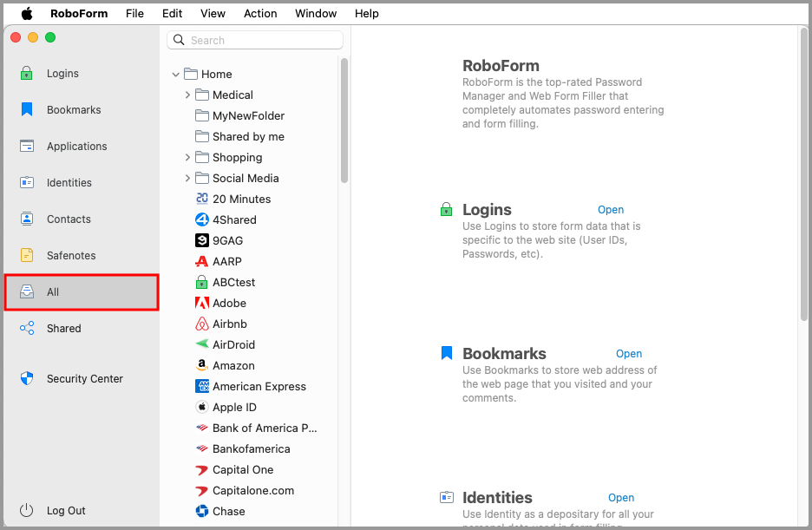The image size is (812, 530).
Task: Click the Home folder name
Action: click(x=217, y=74)
